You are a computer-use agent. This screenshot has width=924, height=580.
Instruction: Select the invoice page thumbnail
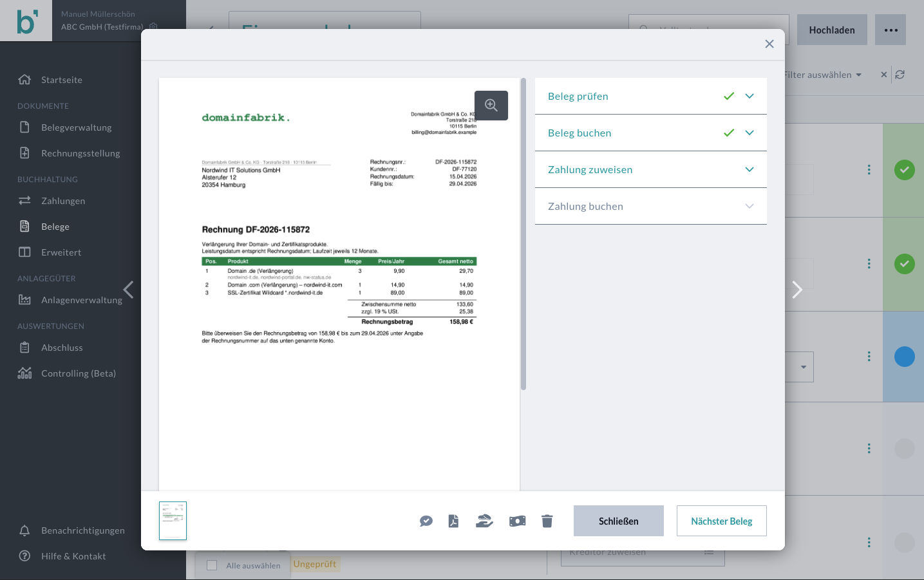(x=173, y=521)
